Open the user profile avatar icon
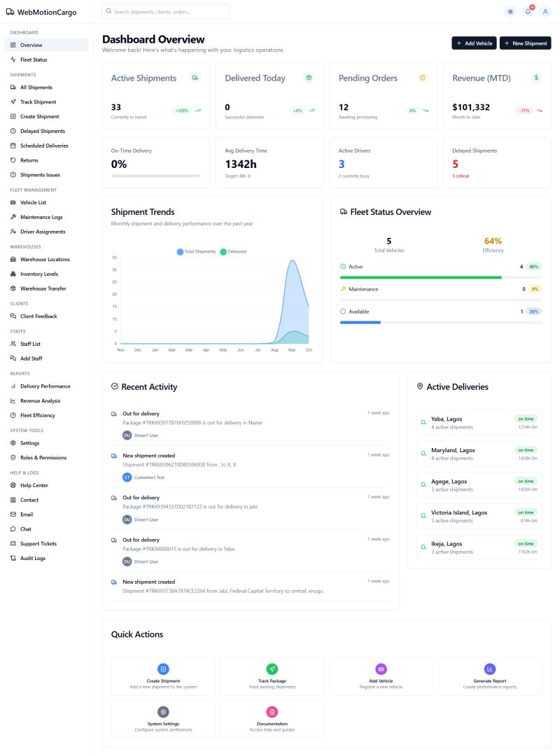This screenshot has width=560, height=756. pyautogui.click(x=545, y=11)
